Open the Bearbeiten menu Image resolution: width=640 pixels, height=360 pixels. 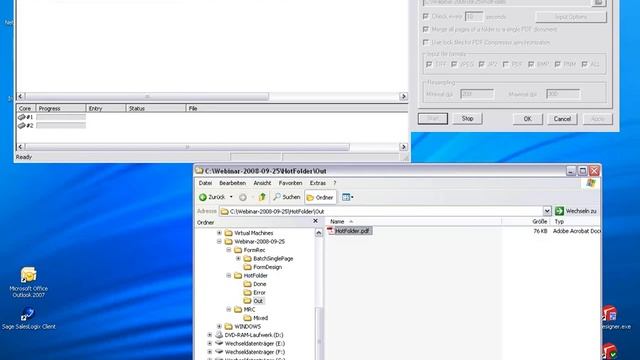point(233,183)
